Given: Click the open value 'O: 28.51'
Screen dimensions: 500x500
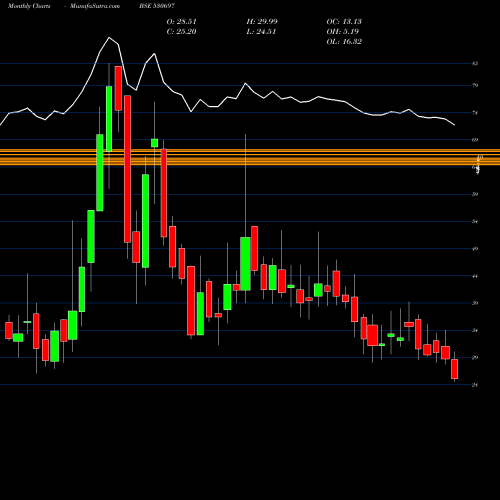Looking at the screenshot, I should point(182,22).
